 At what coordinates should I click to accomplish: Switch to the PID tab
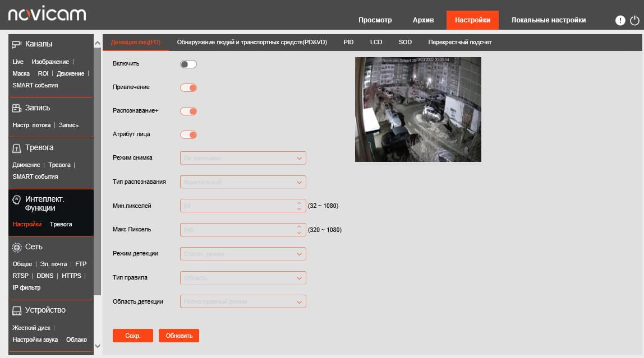coord(348,42)
